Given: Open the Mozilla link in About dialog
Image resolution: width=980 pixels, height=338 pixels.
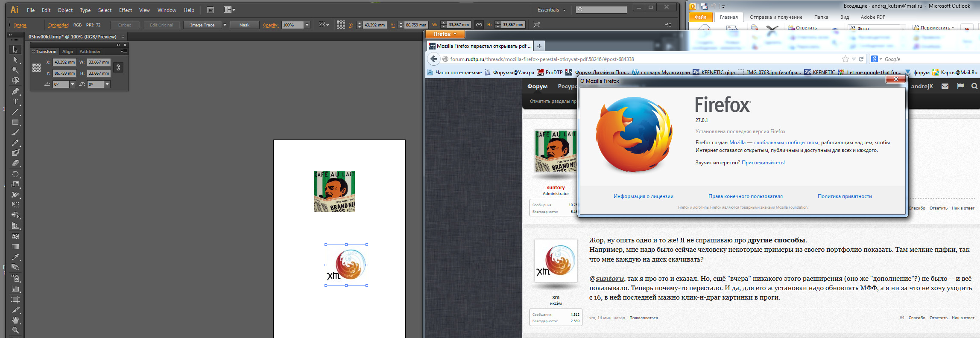Looking at the screenshot, I should [x=737, y=143].
